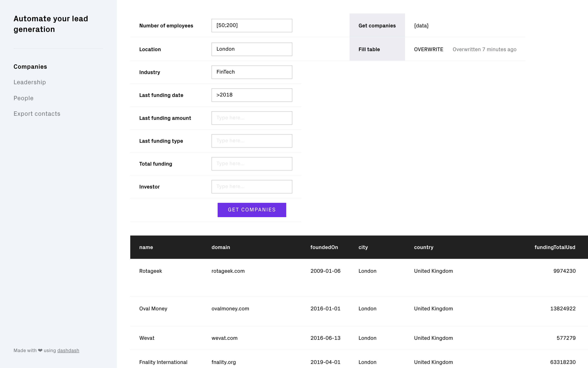Viewport: 588px width, 368px height.
Task: Select the Rotageek name cell
Action: click(x=150, y=271)
